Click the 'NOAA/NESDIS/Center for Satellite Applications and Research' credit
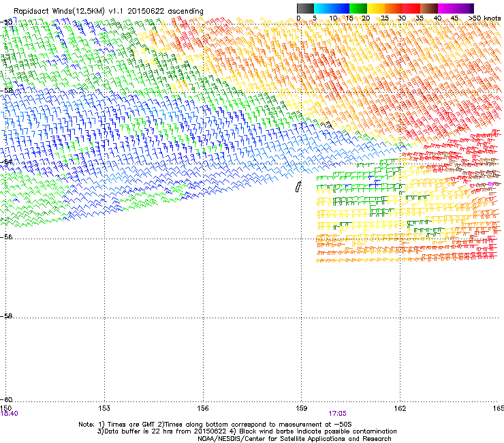 tap(294, 439)
